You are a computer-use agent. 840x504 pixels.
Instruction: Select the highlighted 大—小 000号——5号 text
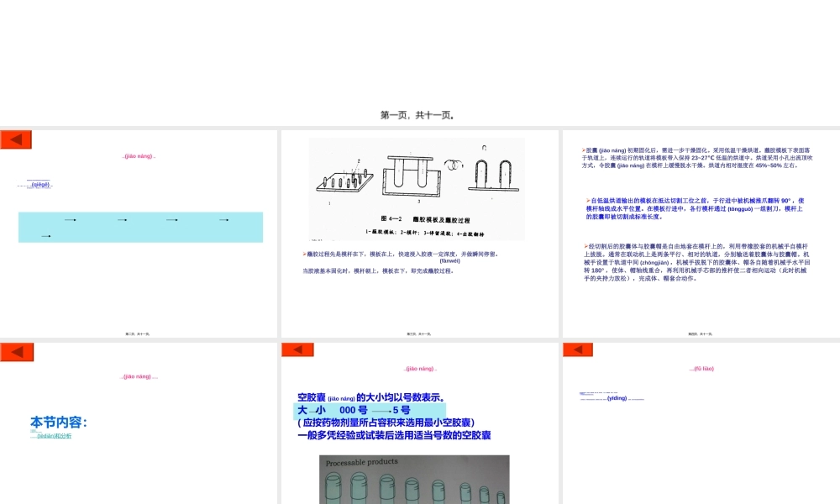click(351, 407)
